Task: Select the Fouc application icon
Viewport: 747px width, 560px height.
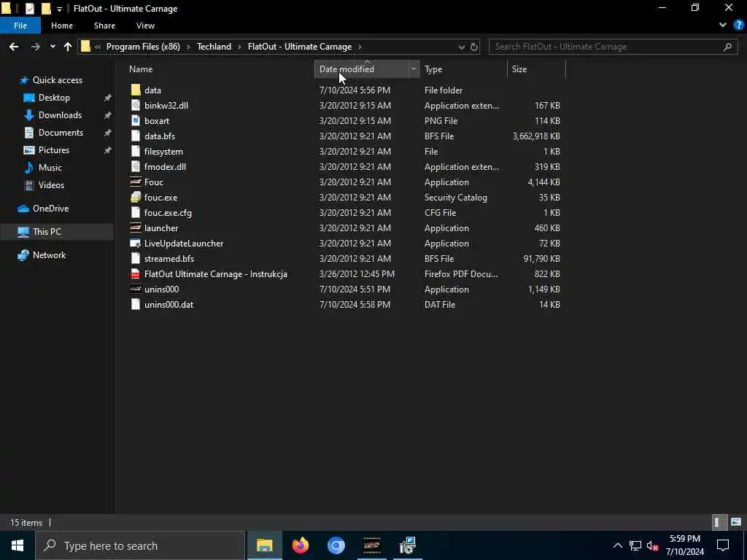Action: (136, 182)
